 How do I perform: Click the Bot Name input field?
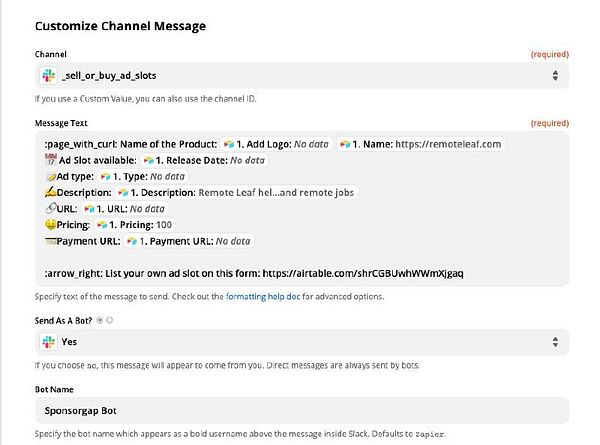point(300,409)
